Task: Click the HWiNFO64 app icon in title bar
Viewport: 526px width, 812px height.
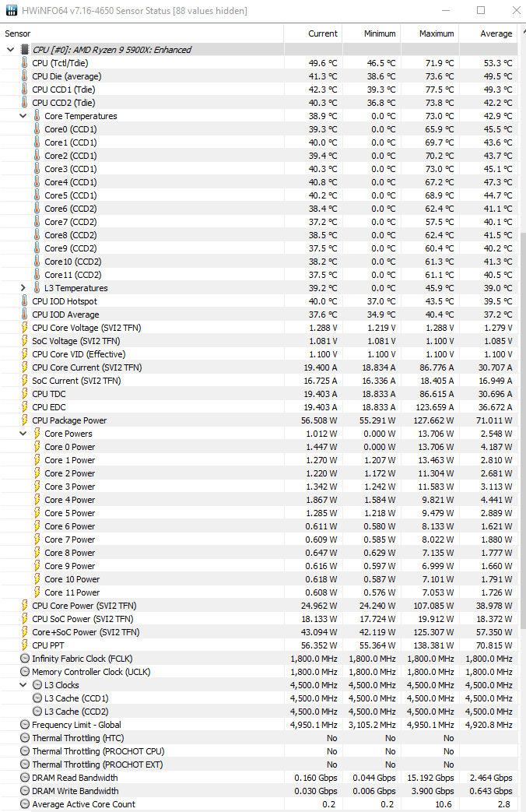Action: tap(12, 10)
